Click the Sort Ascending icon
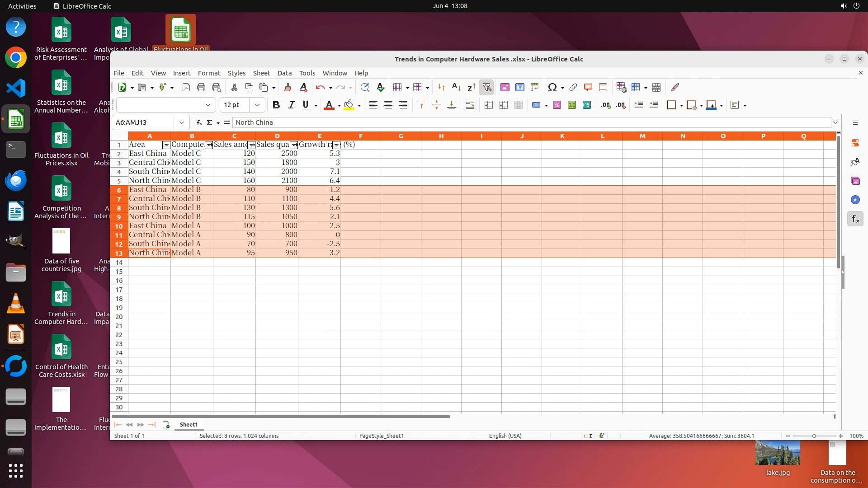Image resolution: width=868 pixels, height=488 pixels. click(456, 87)
